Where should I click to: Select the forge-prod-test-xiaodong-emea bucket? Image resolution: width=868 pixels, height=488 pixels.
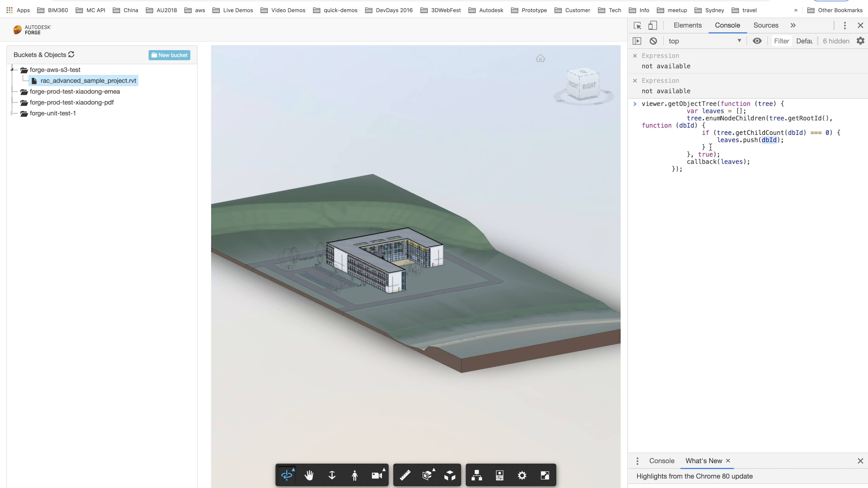pos(74,91)
